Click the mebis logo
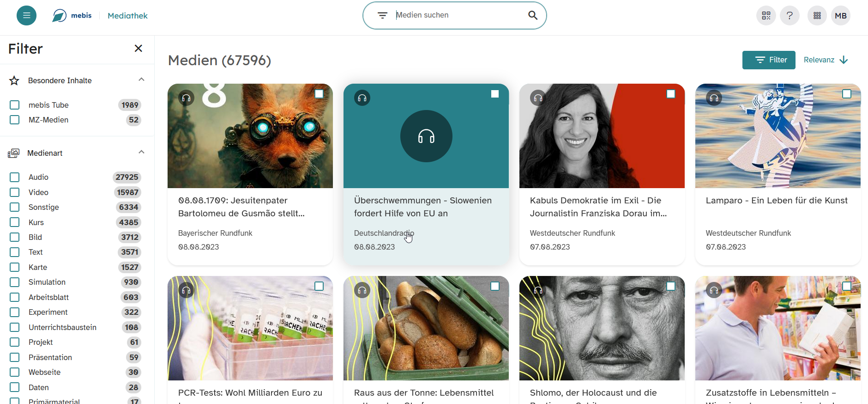 [x=72, y=16]
